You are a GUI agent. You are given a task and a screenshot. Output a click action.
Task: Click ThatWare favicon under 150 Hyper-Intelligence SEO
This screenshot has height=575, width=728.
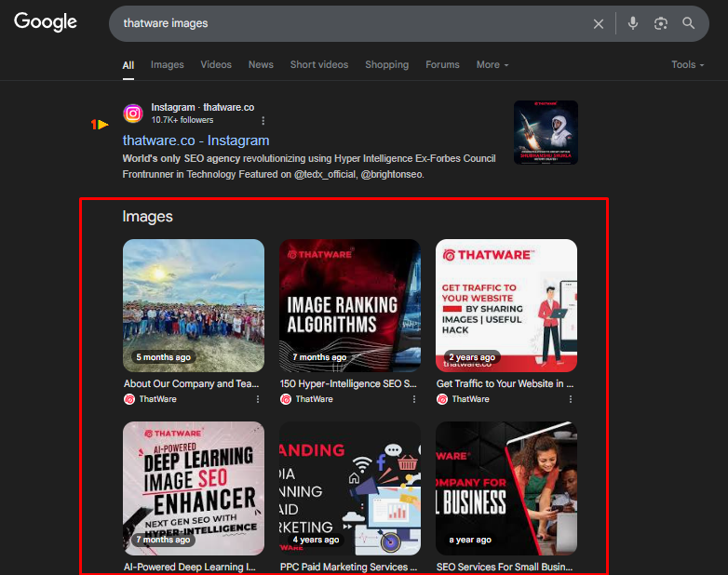coord(286,399)
